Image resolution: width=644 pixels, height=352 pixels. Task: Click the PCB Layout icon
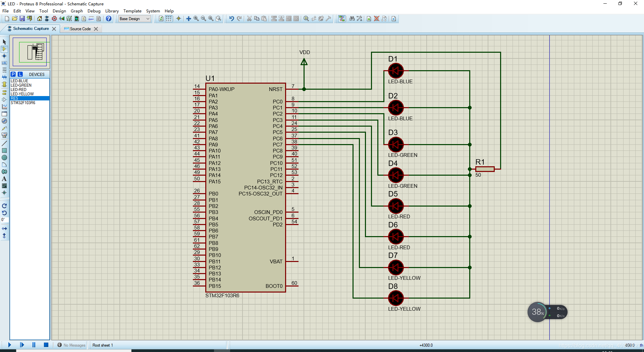click(x=54, y=18)
